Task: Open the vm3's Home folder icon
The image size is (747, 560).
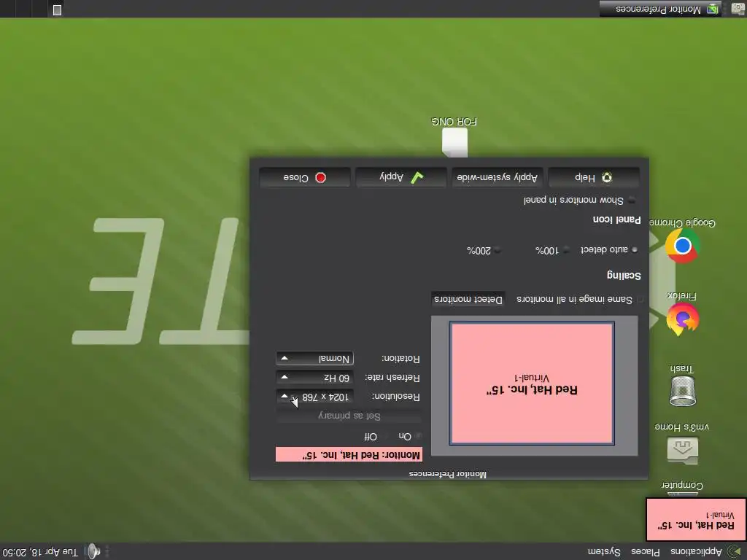Action: click(682, 451)
